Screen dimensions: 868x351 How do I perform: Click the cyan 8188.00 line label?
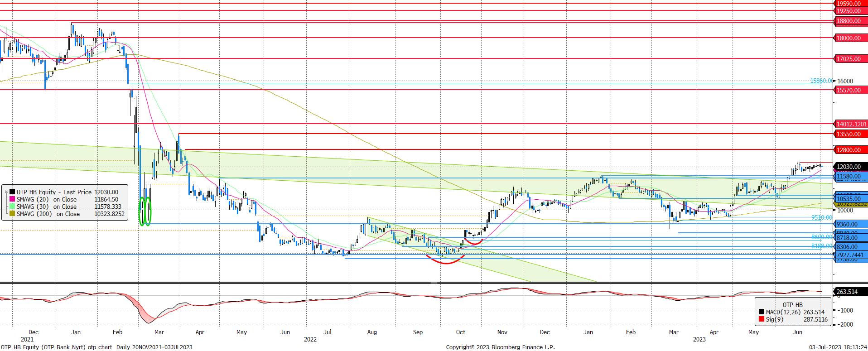pos(822,246)
